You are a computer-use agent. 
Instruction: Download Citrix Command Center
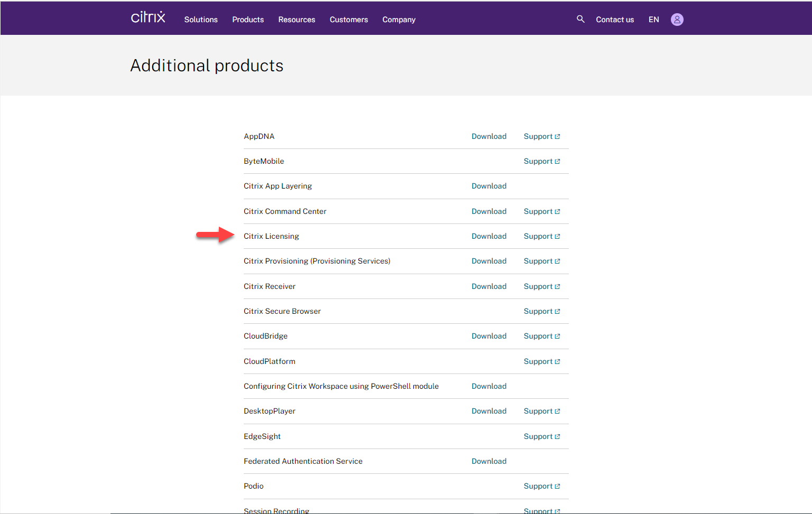[x=489, y=211]
